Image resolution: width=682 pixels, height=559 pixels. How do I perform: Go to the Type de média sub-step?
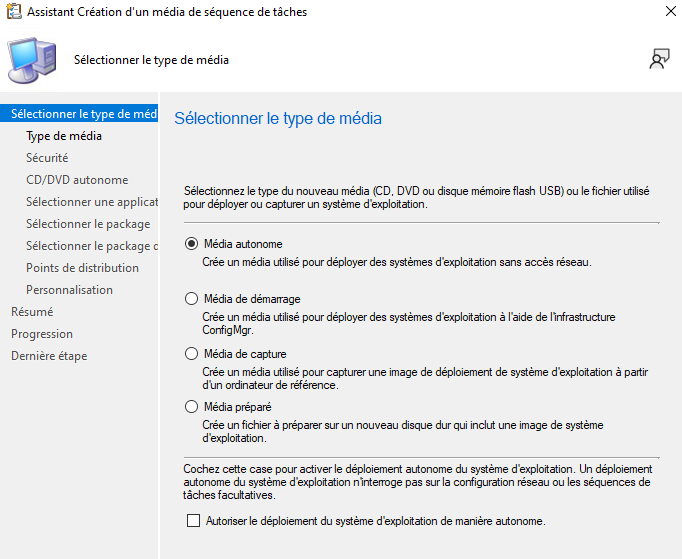point(64,136)
